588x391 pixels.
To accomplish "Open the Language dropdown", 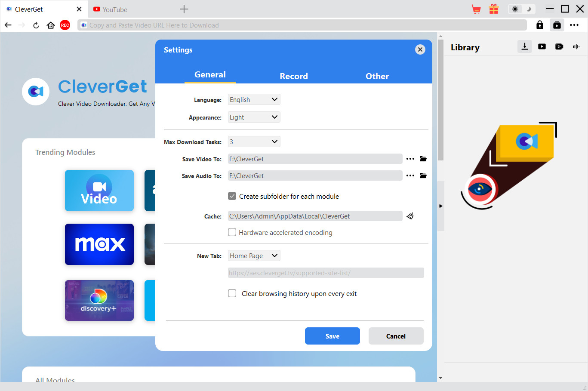I will (x=254, y=99).
